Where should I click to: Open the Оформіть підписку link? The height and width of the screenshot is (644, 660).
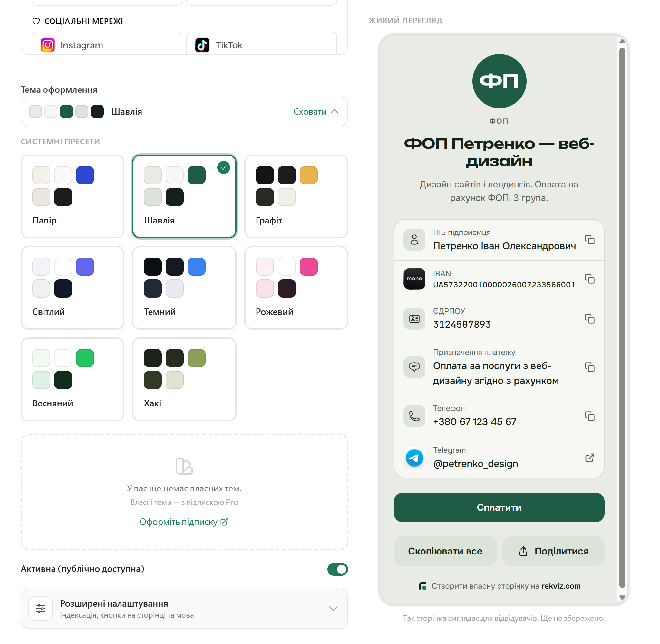[x=184, y=522]
